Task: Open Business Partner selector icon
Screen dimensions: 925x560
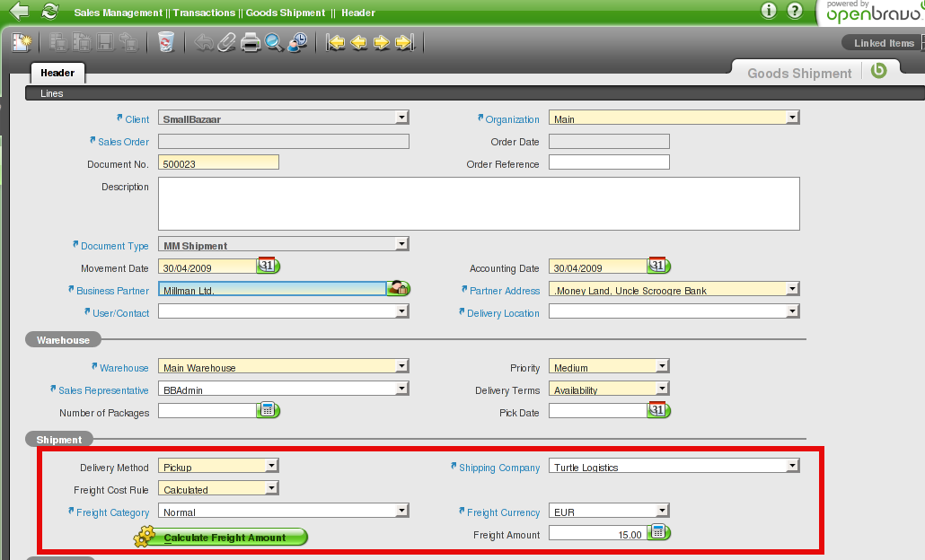Action: pyautogui.click(x=399, y=289)
